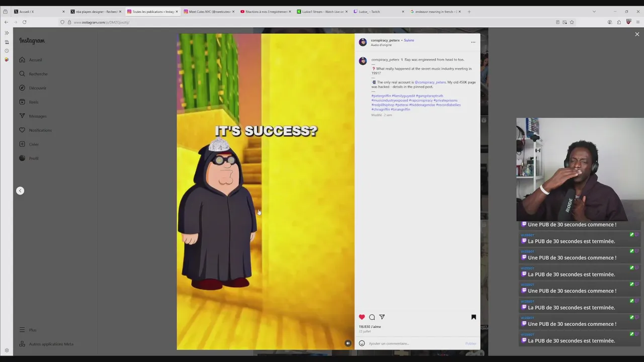Open Autres applications Meta

(46, 344)
